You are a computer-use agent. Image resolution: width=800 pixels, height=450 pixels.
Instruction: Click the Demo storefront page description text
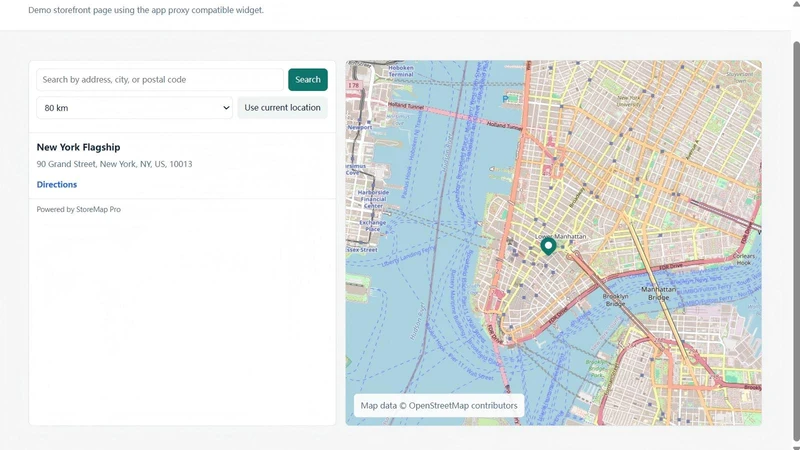pyautogui.click(x=146, y=10)
